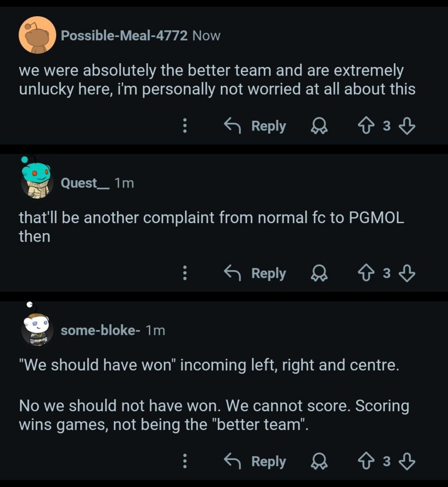
Task: Open Quest_'s profile via username
Action: click(85, 182)
